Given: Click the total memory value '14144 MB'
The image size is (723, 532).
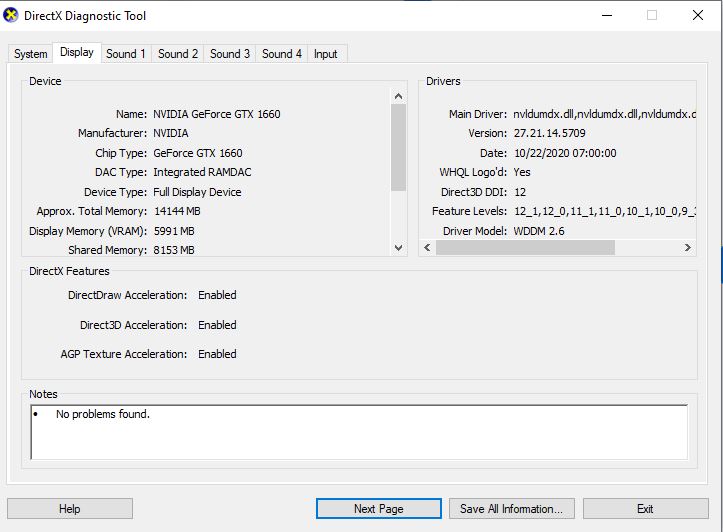Looking at the screenshot, I should [177, 211].
